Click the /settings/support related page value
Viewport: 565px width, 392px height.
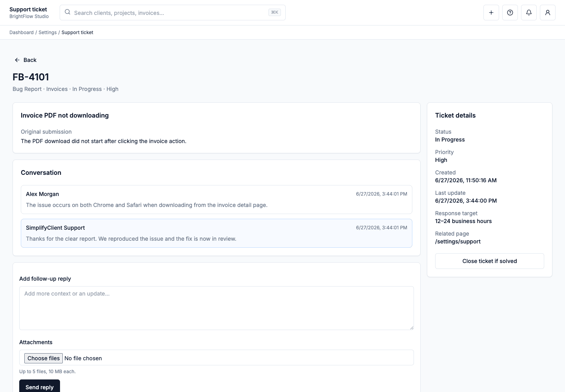click(458, 241)
